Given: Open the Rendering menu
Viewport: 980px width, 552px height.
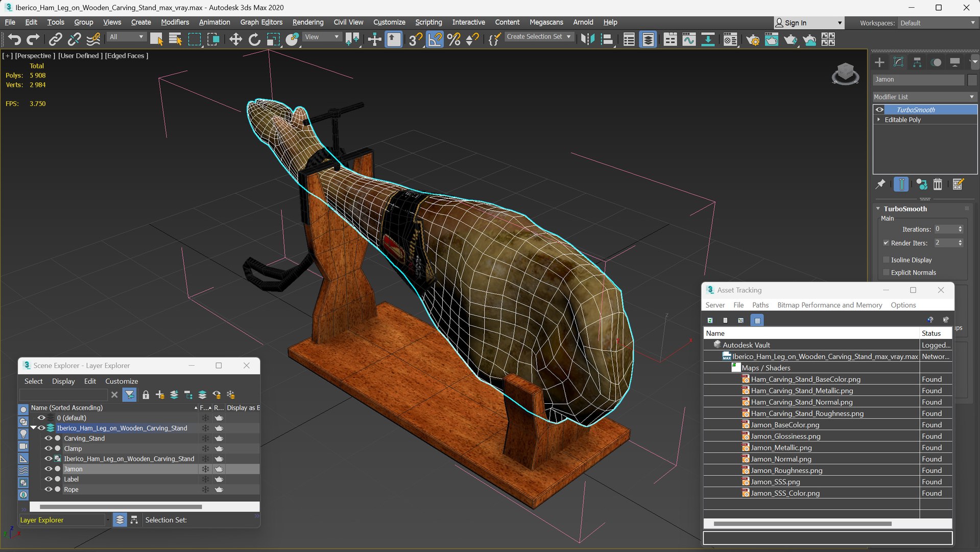Looking at the screenshot, I should click(308, 22).
